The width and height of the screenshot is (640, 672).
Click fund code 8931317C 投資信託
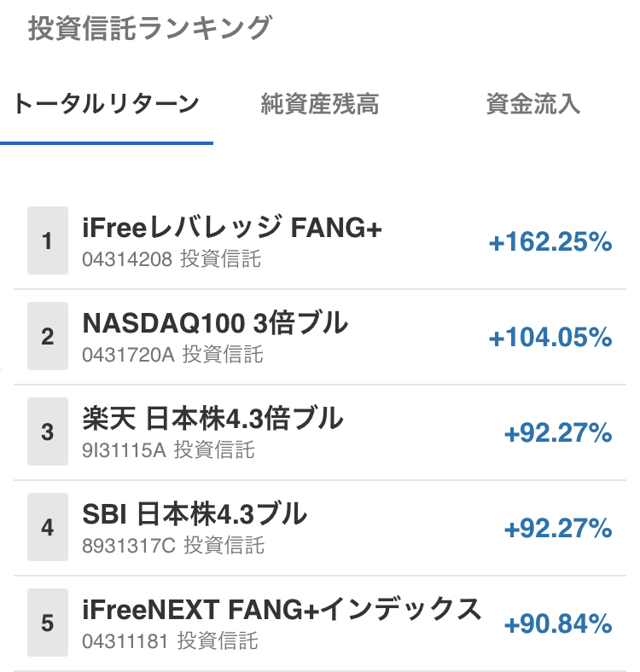173,546
